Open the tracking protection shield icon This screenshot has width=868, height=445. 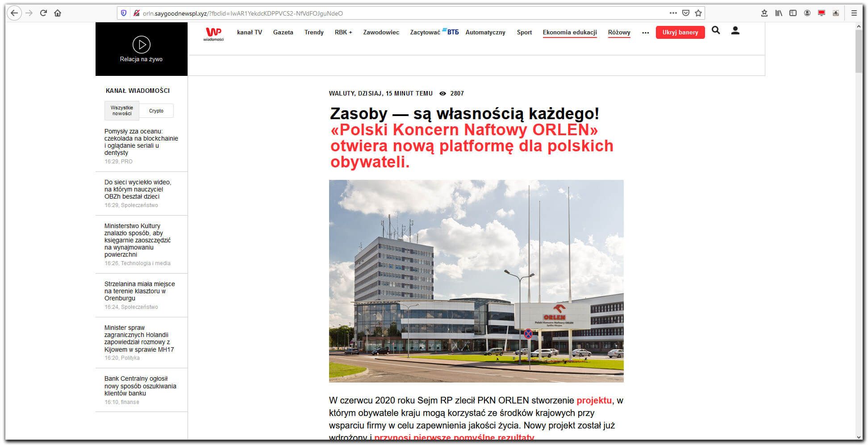pos(124,13)
